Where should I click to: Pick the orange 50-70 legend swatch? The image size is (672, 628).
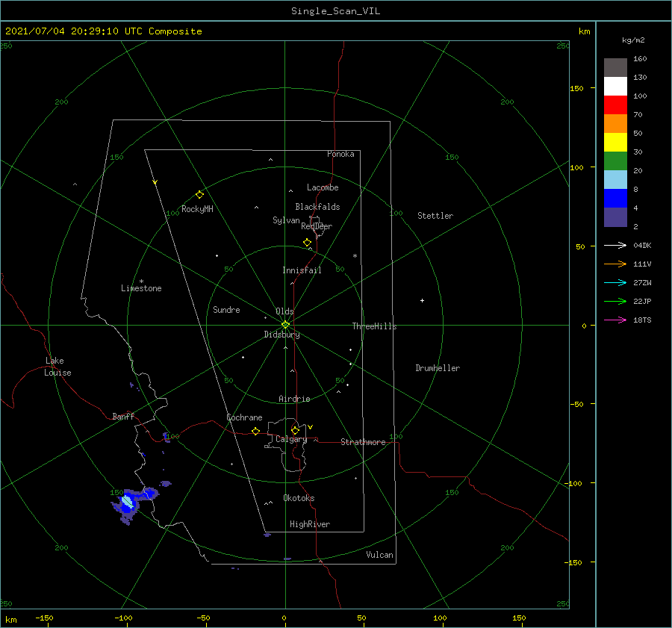[615, 124]
